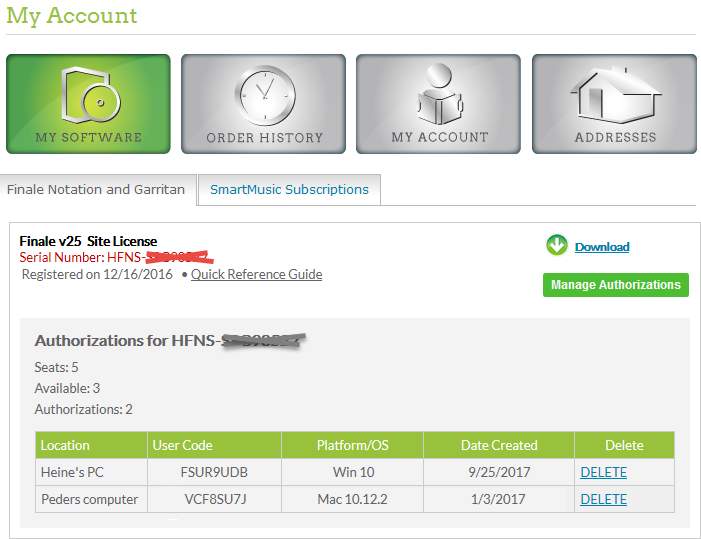701x539 pixels.
Task: Click the Authorizations: 2 text
Action: pyautogui.click(x=84, y=409)
